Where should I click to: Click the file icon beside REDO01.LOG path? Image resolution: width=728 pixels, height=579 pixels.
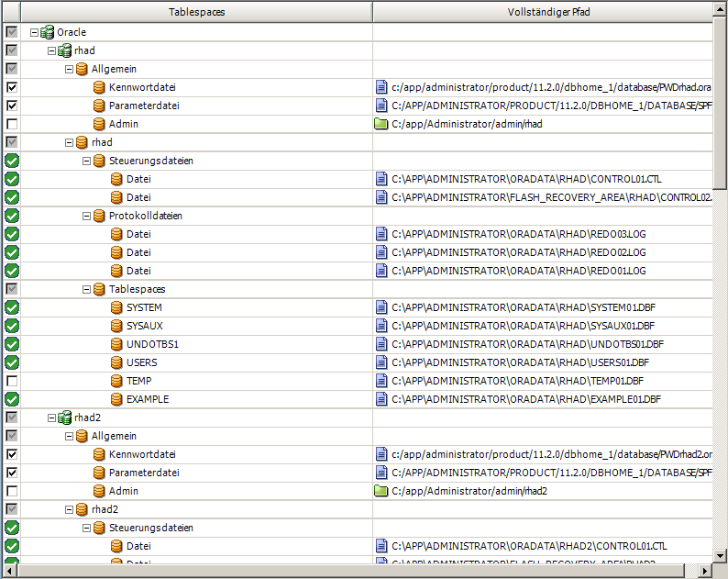[x=381, y=271]
